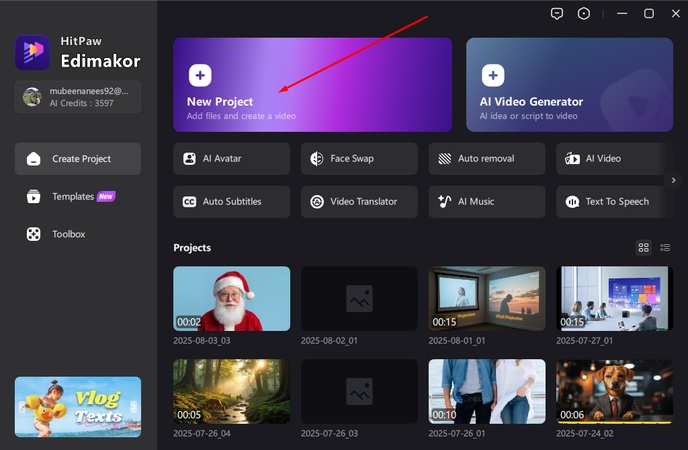688x450 pixels.
Task: Click the Text To Speech icon
Action: point(572,202)
